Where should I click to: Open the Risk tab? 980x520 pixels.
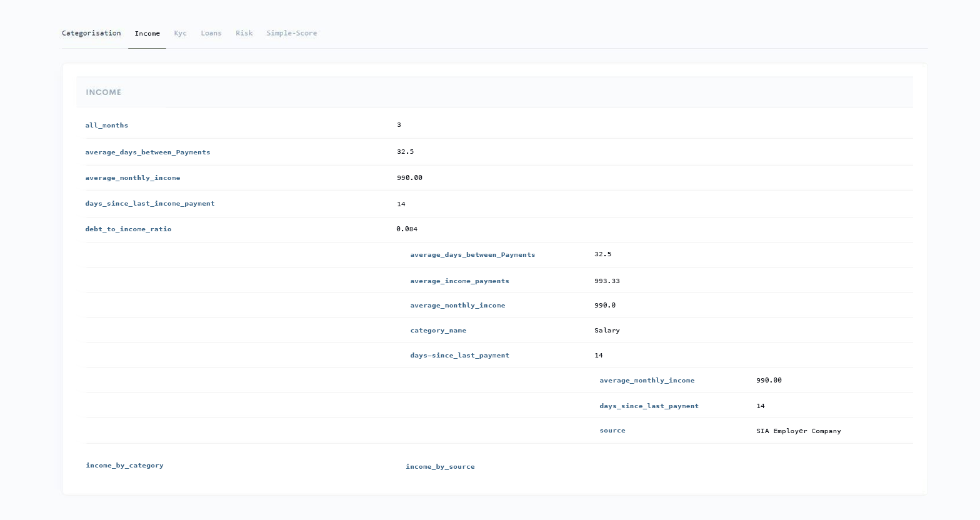click(x=244, y=33)
